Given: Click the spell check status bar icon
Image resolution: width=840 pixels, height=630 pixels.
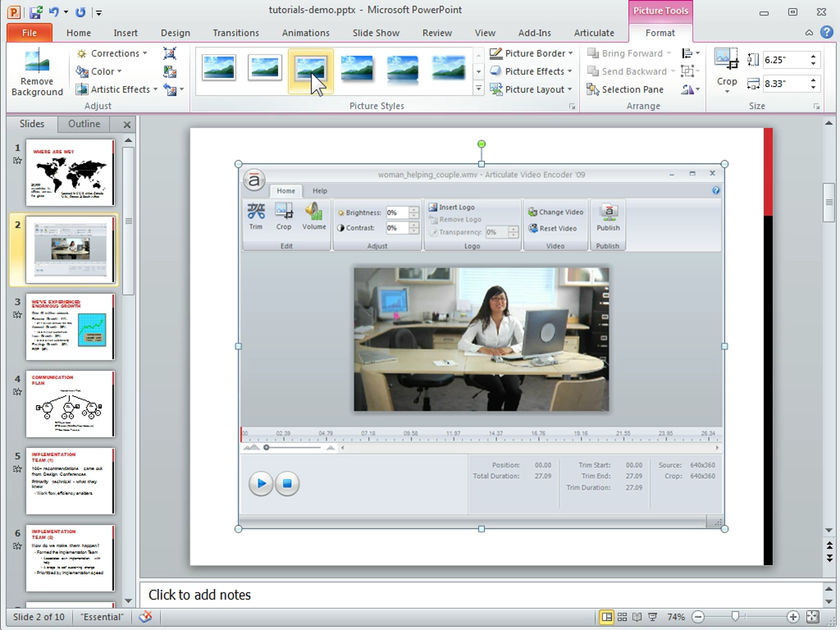Looking at the screenshot, I should (146, 617).
